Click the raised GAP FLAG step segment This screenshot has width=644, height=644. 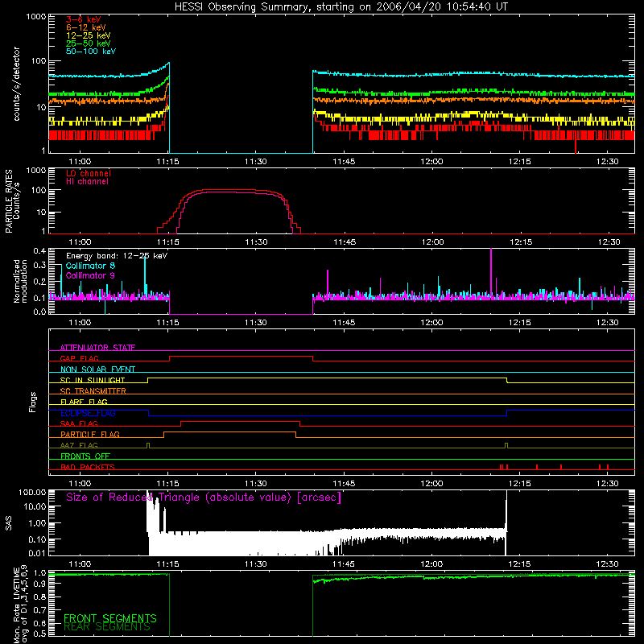(241, 357)
